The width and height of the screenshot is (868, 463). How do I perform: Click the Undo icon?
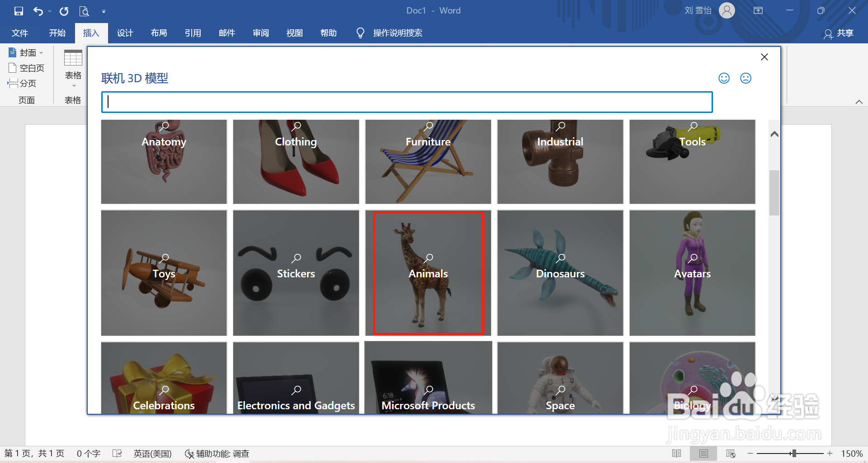(38, 10)
